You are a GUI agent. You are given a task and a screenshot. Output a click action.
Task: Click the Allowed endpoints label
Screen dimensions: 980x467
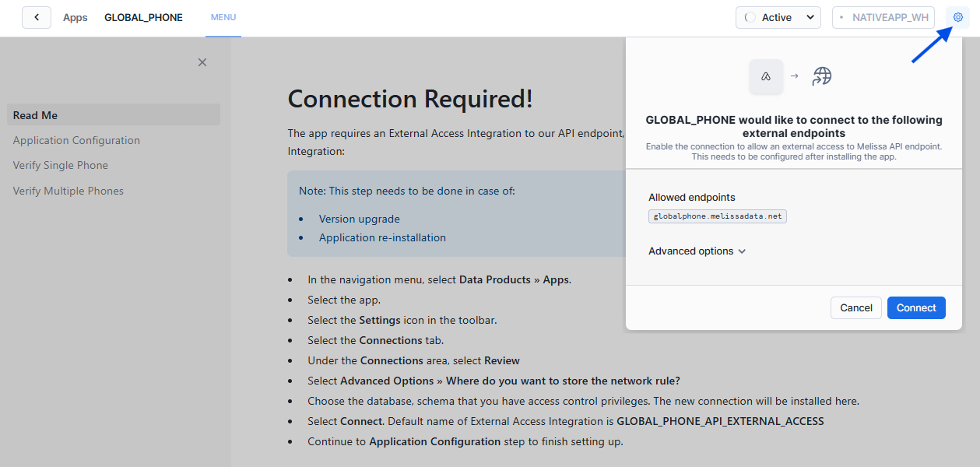[x=692, y=198]
